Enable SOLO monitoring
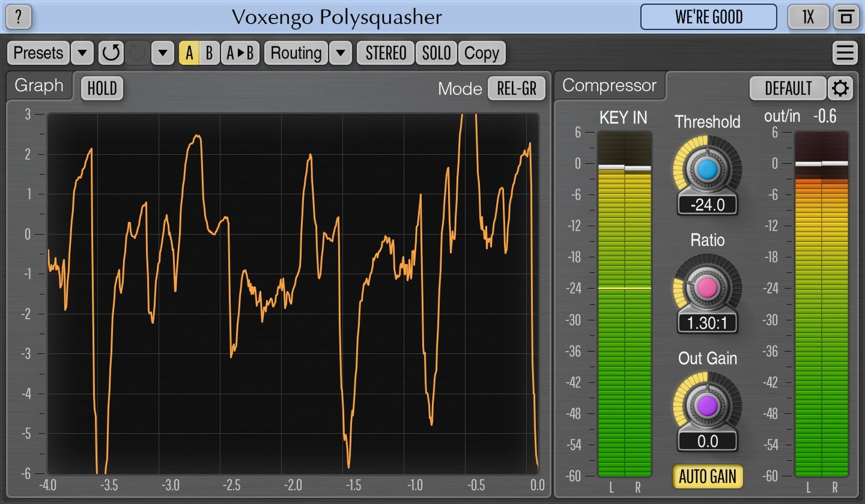 436,52
